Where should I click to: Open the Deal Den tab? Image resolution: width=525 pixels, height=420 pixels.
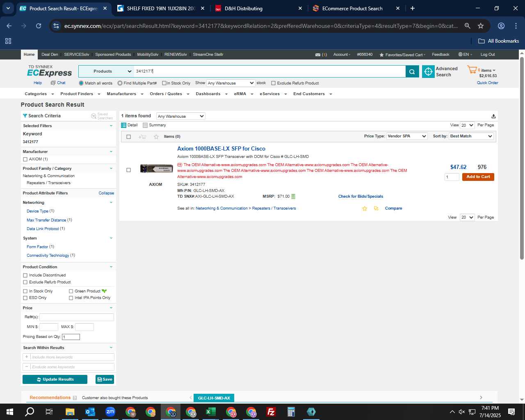50,55
